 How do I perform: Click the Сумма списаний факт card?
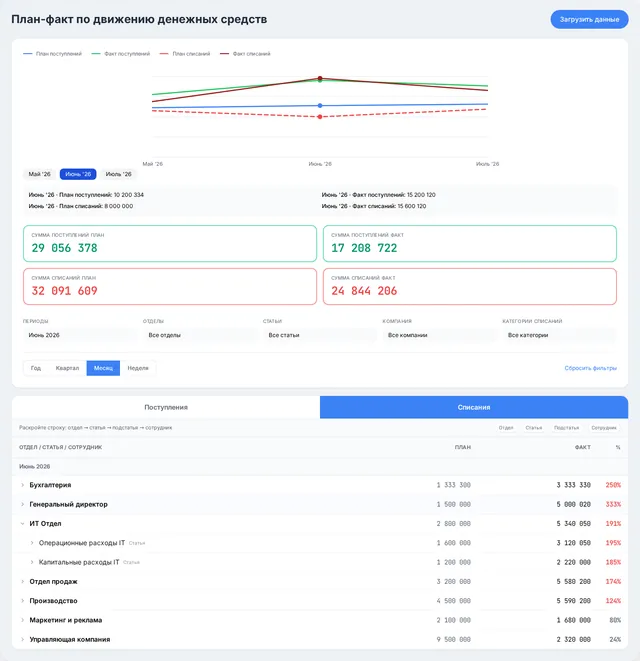click(x=470, y=286)
